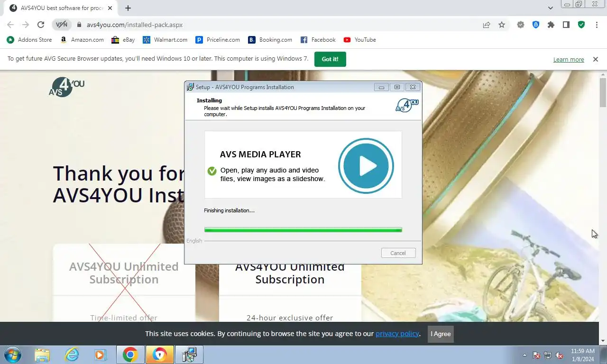Open the privacy policy link
This screenshot has width=607, height=364.
point(397,334)
